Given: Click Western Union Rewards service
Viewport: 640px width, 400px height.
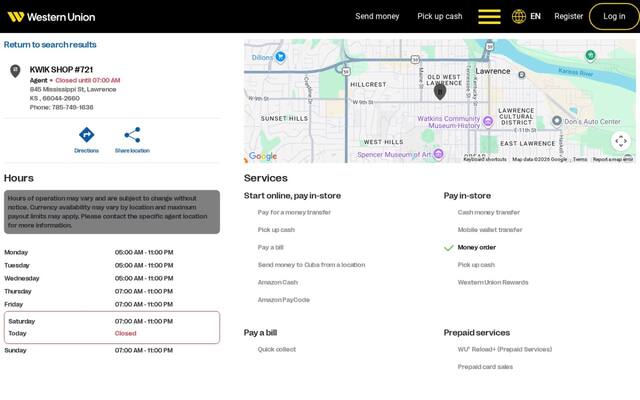Looking at the screenshot, I should coord(493,282).
